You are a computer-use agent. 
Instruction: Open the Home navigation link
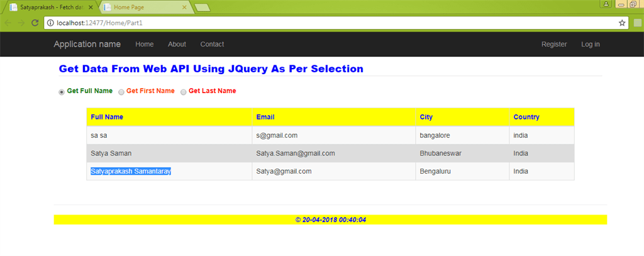(145, 45)
